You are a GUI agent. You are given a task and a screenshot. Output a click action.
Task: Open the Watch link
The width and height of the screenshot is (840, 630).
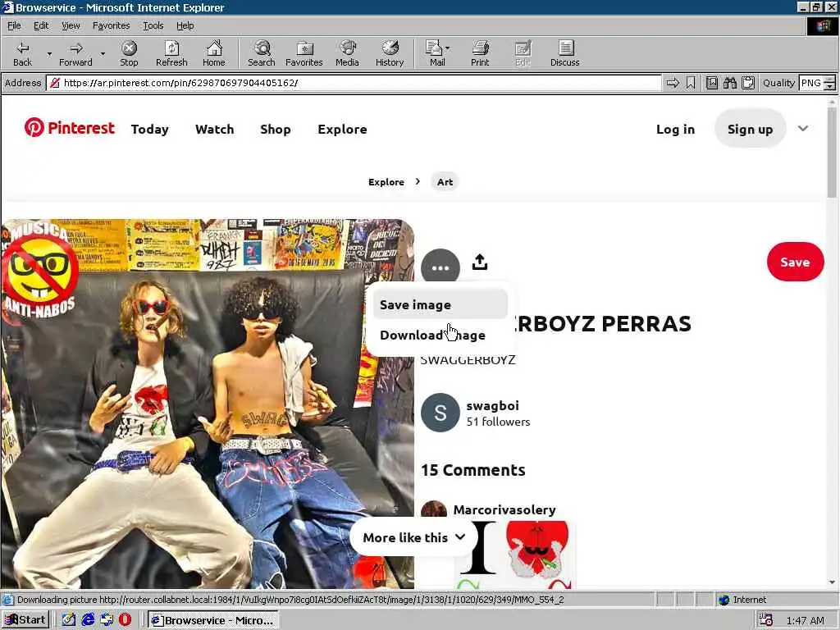214,129
